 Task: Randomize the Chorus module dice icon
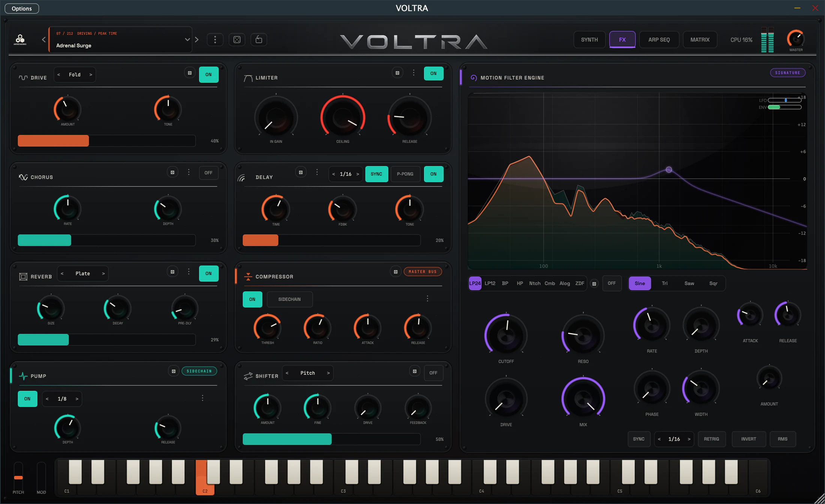click(x=172, y=172)
